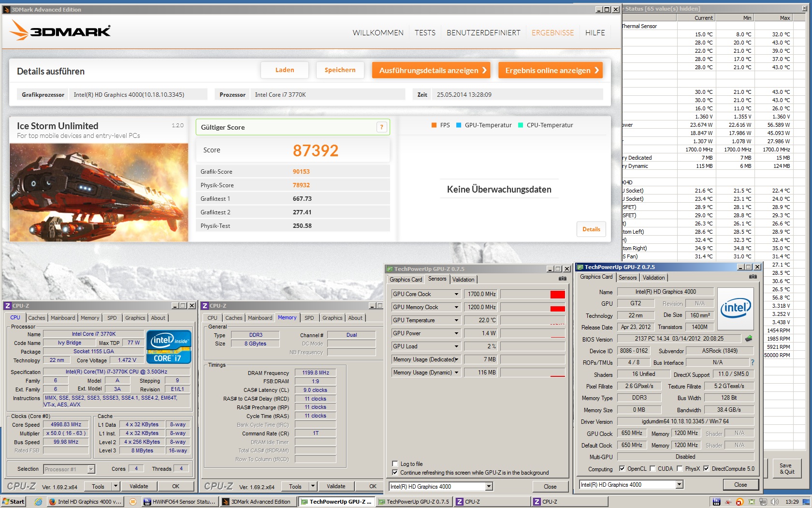Screen dimensions: 812x508
Task: Click the network tray icon
Action: coord(763,502)
